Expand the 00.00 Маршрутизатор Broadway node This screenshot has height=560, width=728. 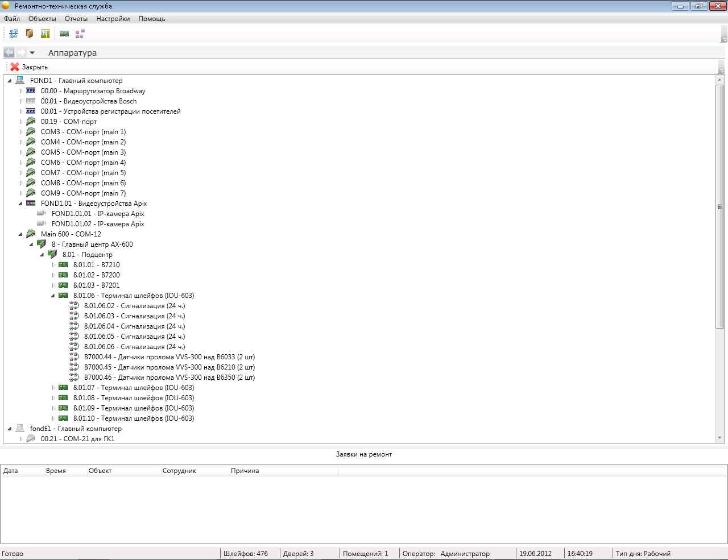21,91
